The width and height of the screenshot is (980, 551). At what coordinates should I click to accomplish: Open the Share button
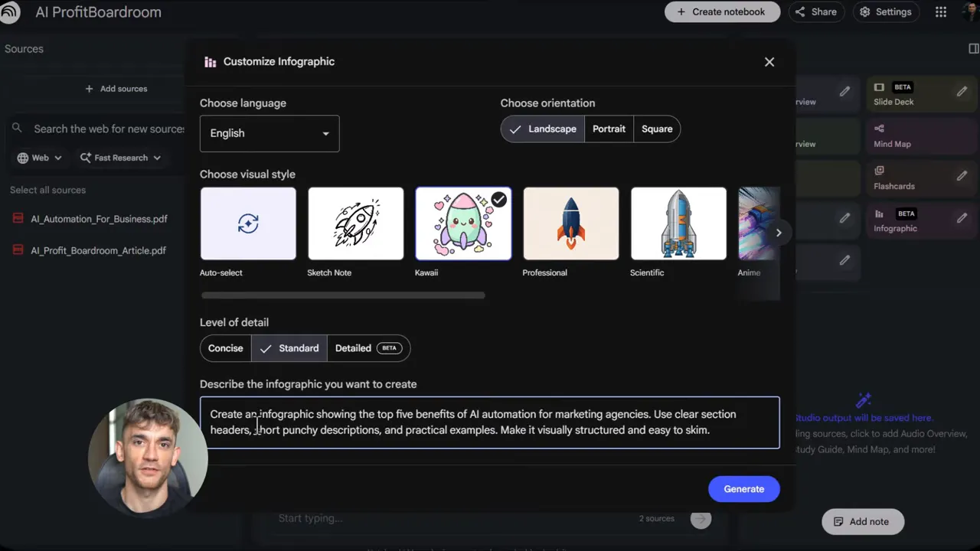point(815,11)
